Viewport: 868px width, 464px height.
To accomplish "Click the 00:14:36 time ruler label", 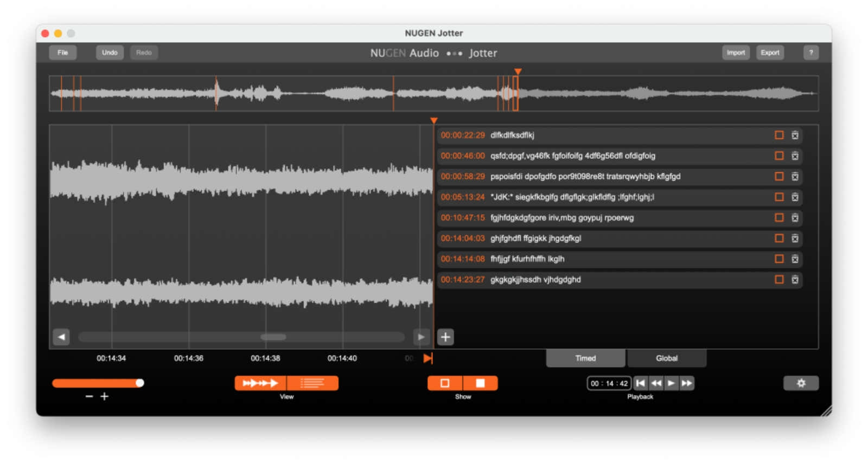I will [188, 358].
